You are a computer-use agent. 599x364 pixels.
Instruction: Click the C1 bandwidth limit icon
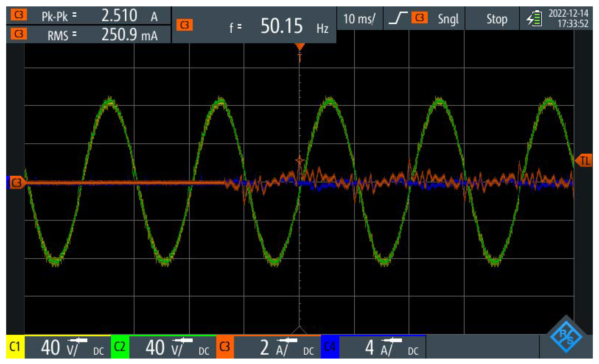point(77,340)
